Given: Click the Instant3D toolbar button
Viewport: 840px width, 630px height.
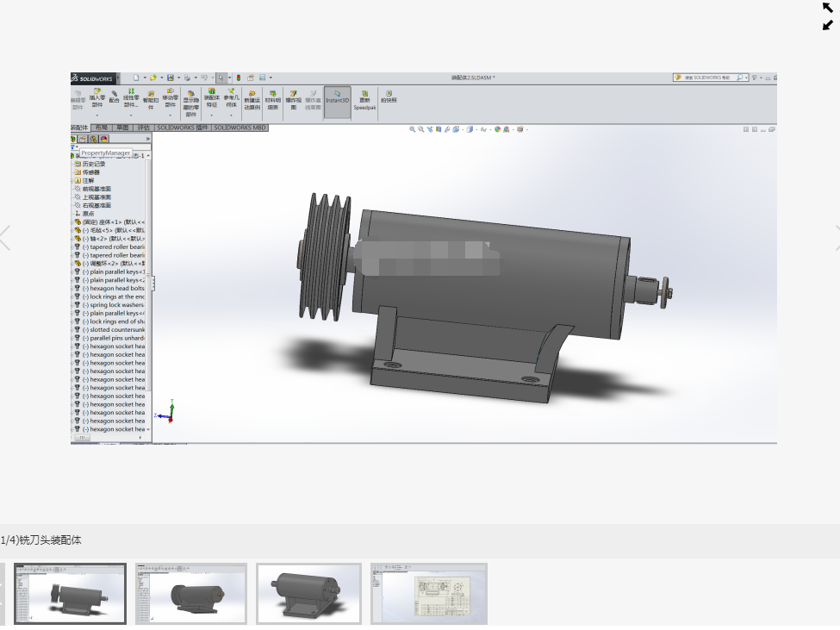Looking at the screenshot, I should tap(337, 101).
